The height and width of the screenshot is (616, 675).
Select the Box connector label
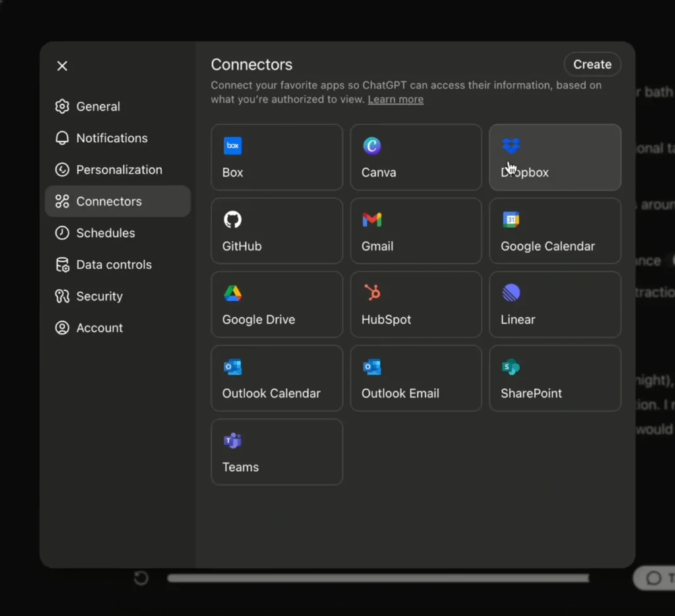(x=233, y=172)
